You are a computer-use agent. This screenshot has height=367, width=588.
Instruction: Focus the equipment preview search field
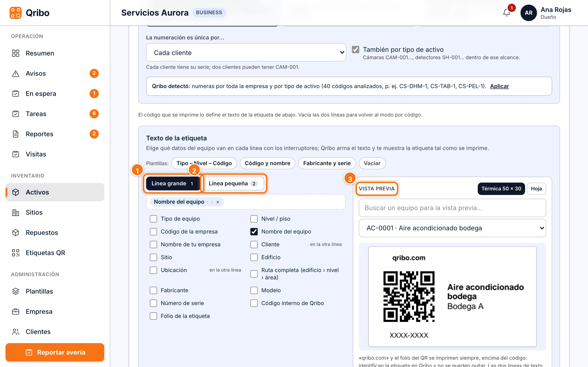(x=452, y=208)
